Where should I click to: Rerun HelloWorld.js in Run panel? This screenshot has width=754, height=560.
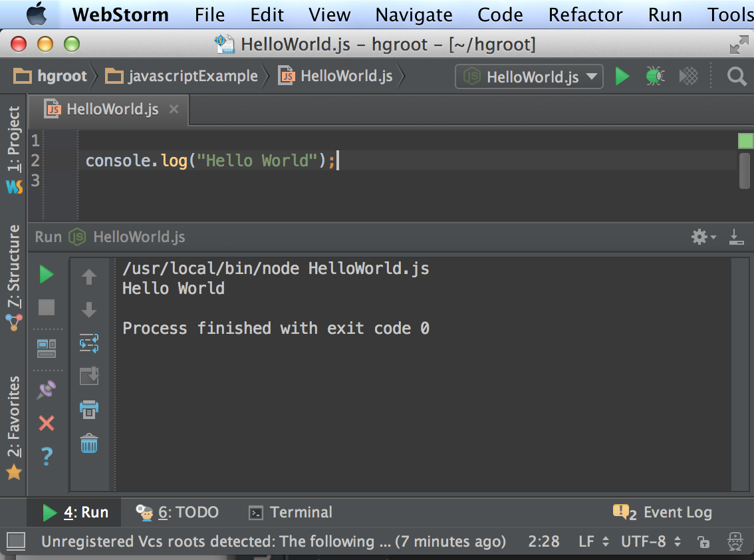[47, 274]
